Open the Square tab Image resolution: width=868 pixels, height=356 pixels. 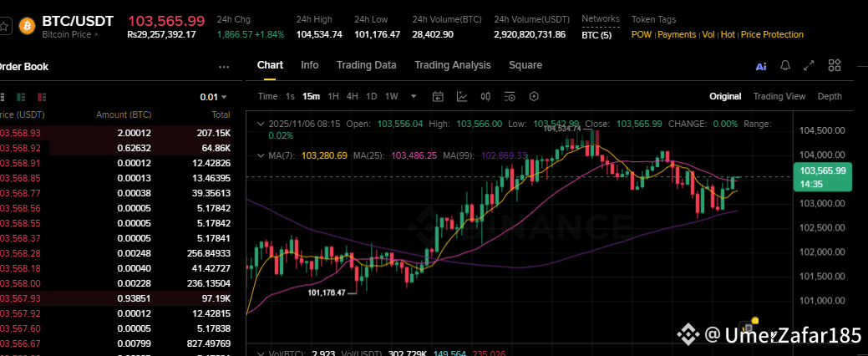coord(525,65)
